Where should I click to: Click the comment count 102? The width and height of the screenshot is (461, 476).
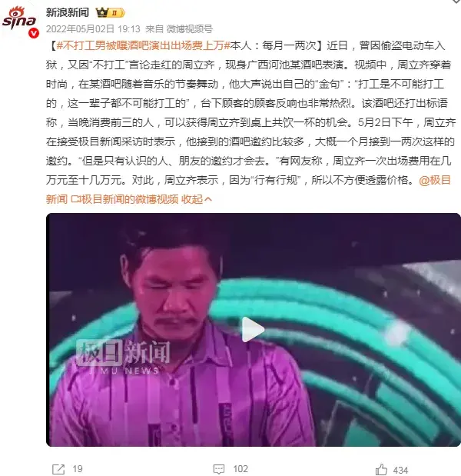pyautogui.click(x=240, y=469)
